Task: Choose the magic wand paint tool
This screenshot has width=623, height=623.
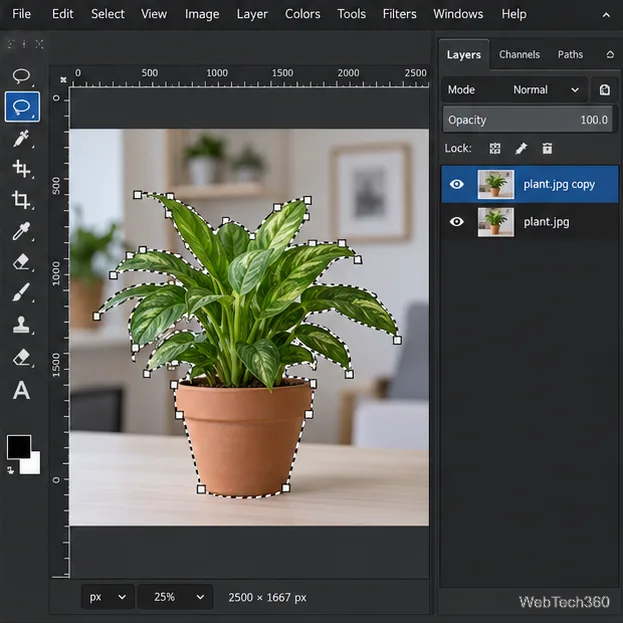Action: click(x=21, y=138)
